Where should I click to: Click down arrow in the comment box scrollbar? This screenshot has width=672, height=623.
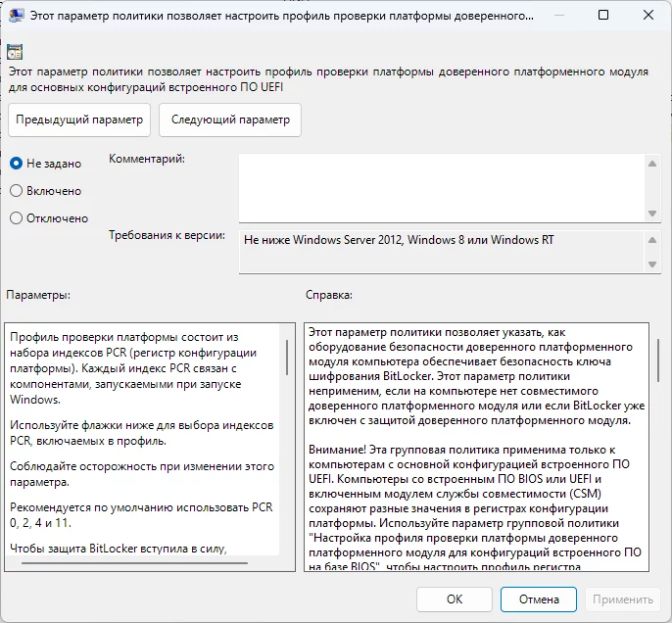(x=651, y=212)
